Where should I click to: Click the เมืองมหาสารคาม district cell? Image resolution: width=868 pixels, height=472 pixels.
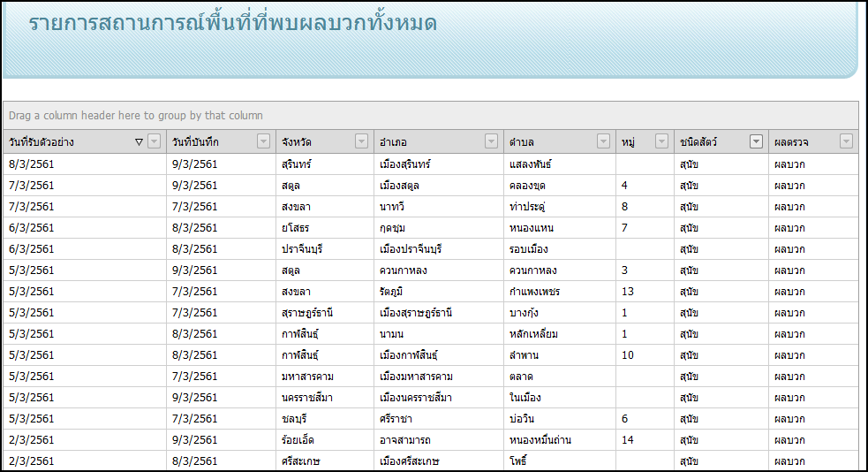coord(416,377)
